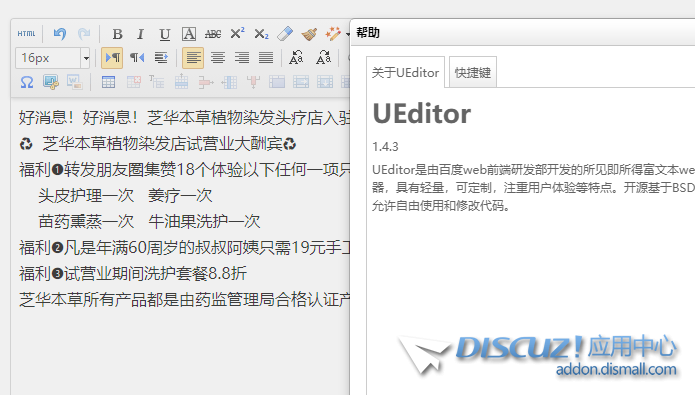Click the undo arrow icon

pos(59,34)
